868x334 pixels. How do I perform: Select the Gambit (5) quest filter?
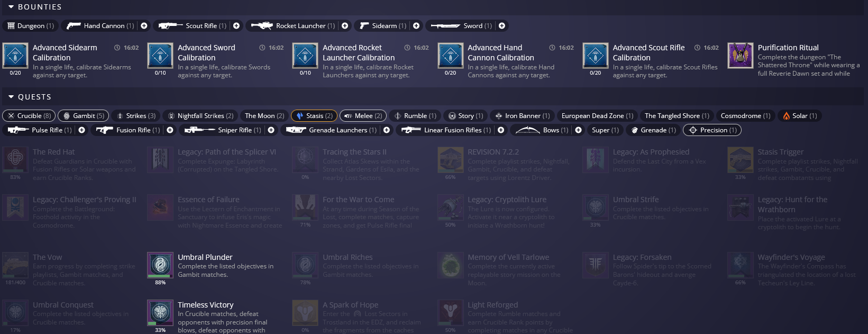(83, 115)
